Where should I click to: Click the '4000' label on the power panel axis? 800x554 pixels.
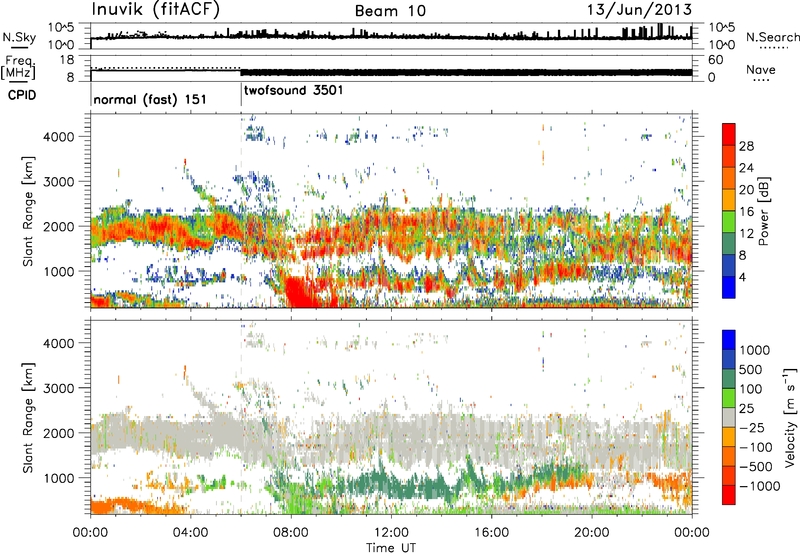point(58,137)
